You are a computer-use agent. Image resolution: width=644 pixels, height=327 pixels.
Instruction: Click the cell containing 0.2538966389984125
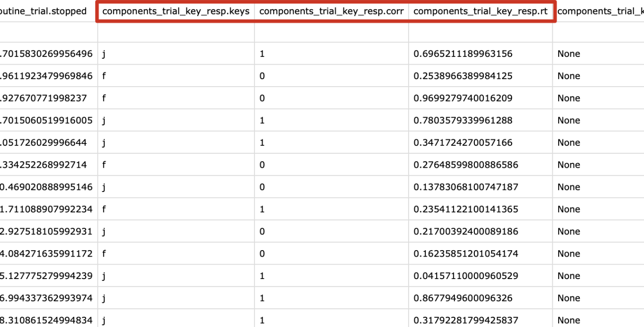tap(480, 76)
